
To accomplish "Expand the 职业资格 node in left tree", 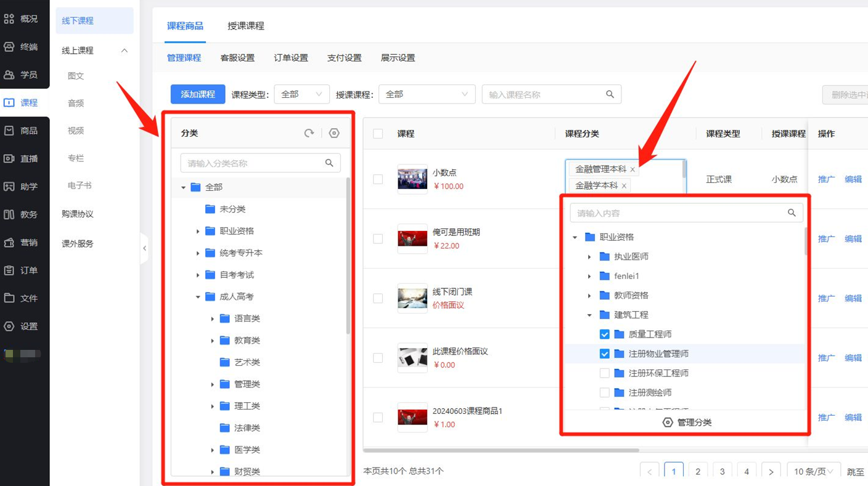I will pyautogui.click(x=198, y=231).
